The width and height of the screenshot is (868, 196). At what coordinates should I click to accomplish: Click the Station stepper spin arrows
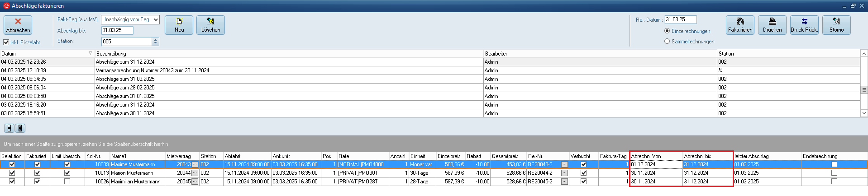[x=155, y=42]
